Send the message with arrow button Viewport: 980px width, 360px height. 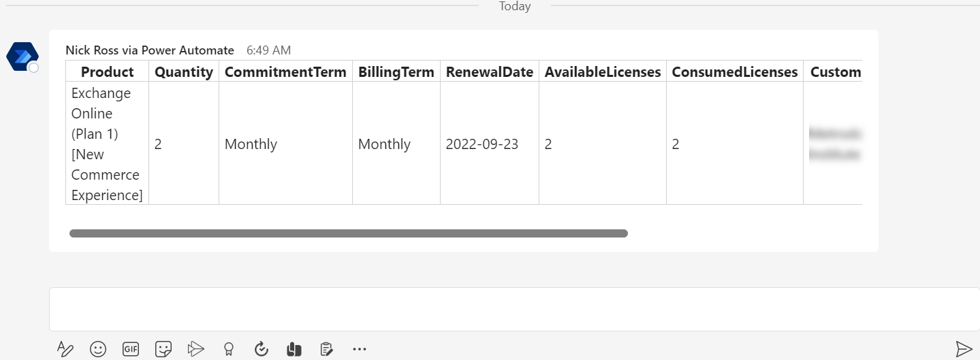(x=964, y=349)
